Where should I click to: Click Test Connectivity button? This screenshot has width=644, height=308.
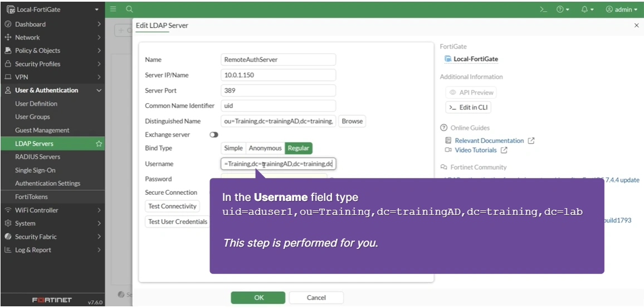coord(172,206)
